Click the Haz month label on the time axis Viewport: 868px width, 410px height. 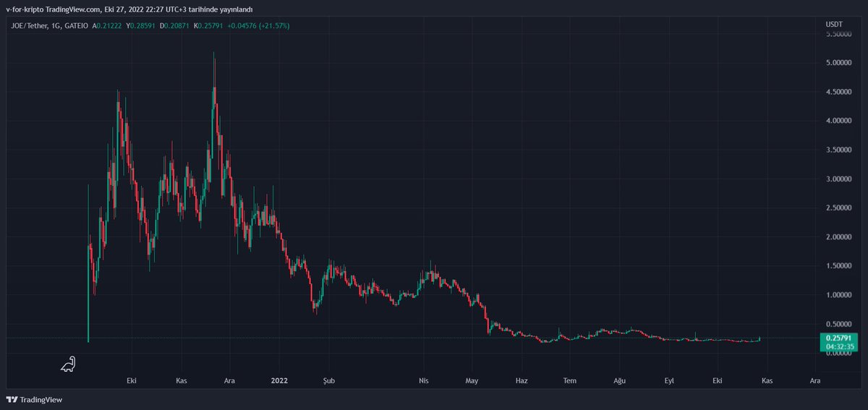(x=520, y=380)
